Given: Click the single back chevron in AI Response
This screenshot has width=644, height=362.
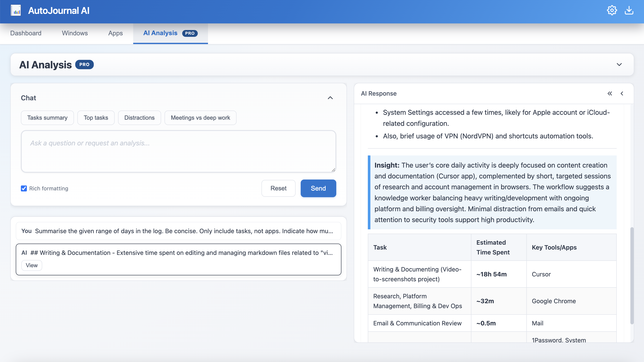Looking at the screenshot, I should click(x=622, y=93).
